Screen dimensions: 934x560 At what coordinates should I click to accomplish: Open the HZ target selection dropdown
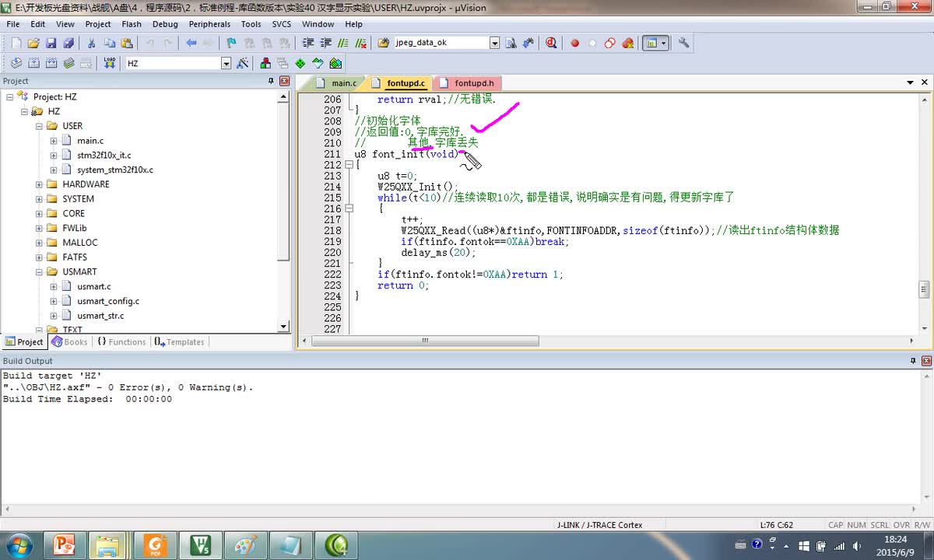pyautogui.click(x=226, y=63)
